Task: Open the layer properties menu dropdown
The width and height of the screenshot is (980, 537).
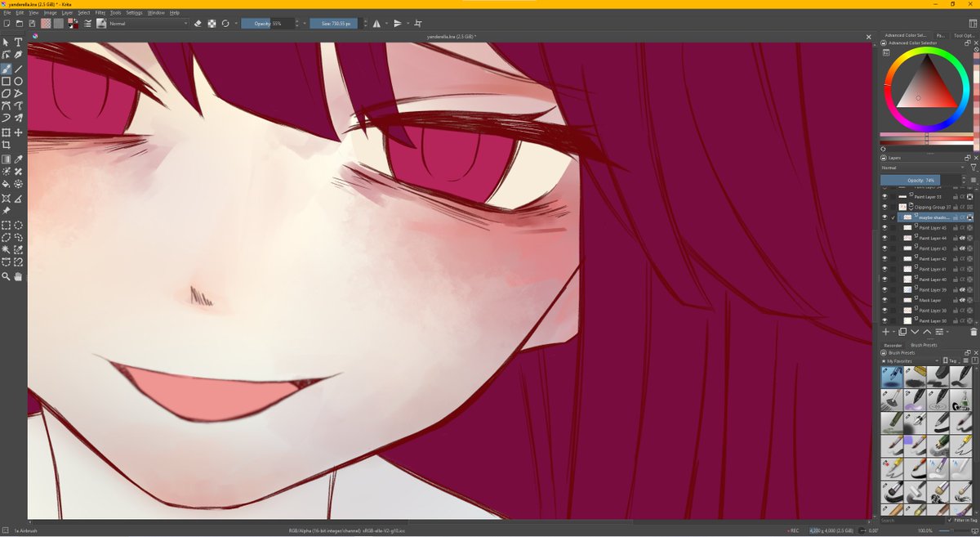Action: coord(940,332)
